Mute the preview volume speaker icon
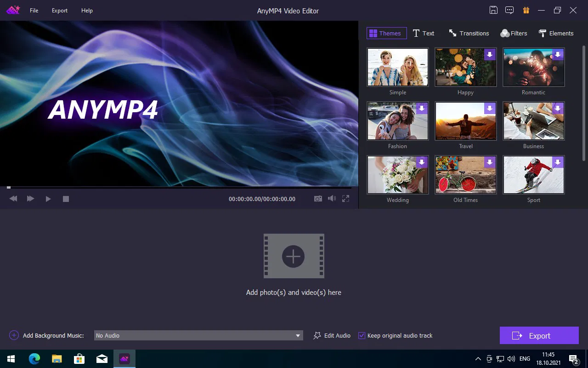Image resolution: width=588 pixels, height=368 pixels. (332, 199)
